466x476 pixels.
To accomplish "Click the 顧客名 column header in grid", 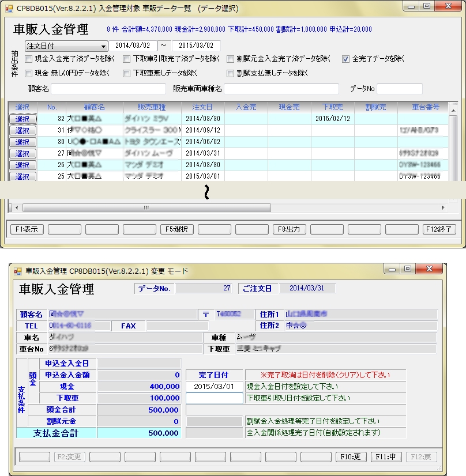I will 95,107.
